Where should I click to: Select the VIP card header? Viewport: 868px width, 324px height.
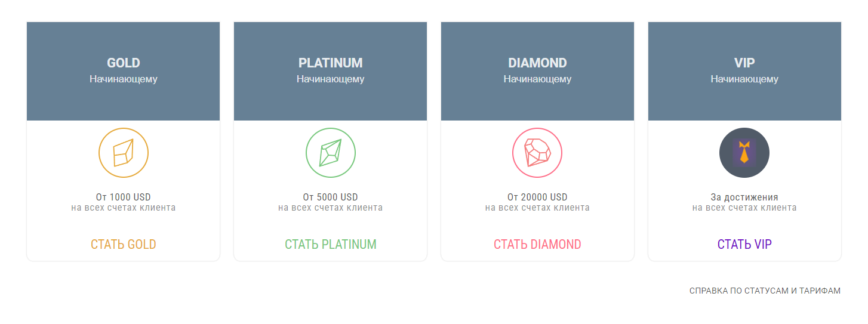point(744,72)
